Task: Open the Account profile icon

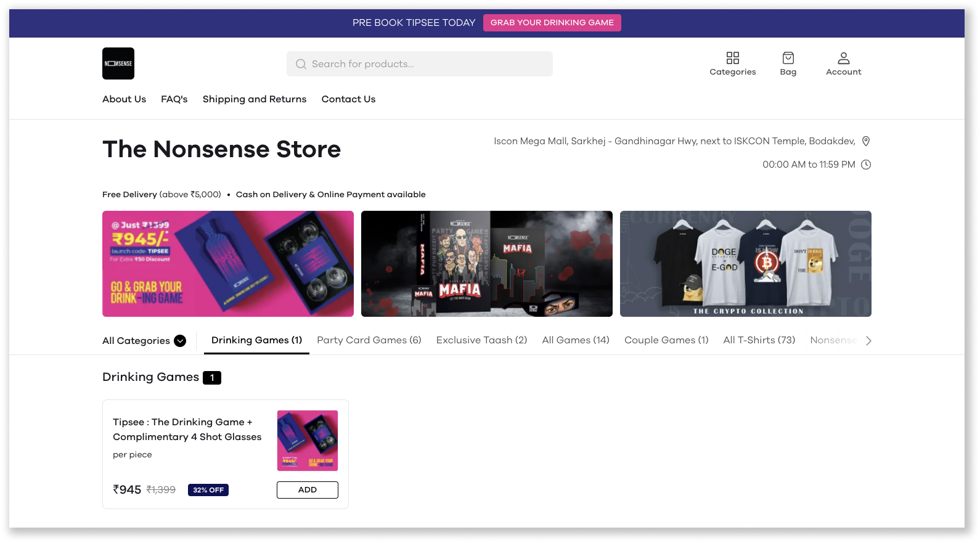Action: click(x=843, y=58)
